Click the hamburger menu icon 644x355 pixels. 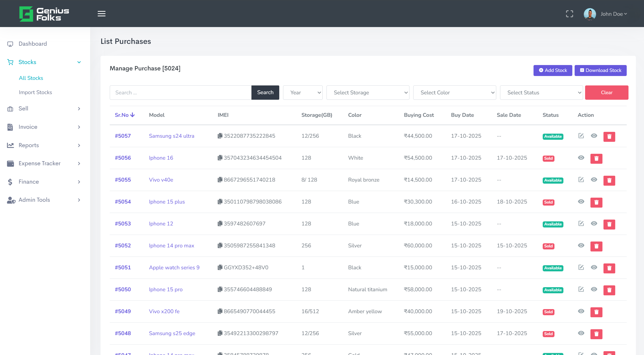[102, 14]
